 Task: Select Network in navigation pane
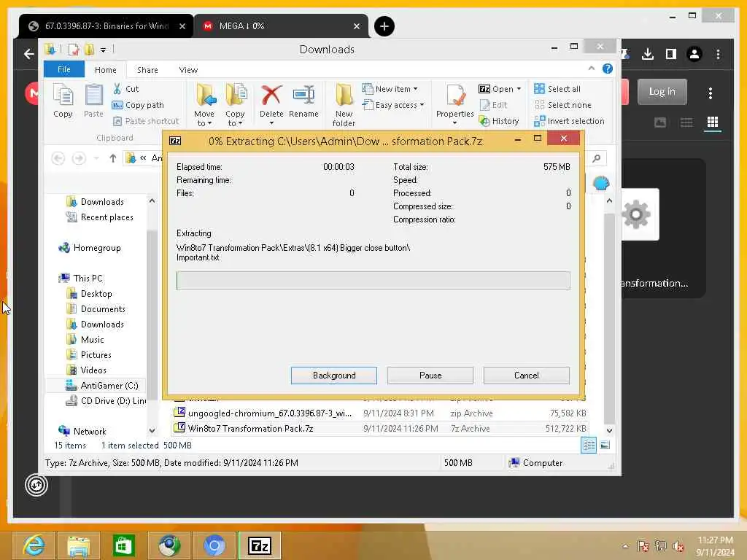click(82, 432)
